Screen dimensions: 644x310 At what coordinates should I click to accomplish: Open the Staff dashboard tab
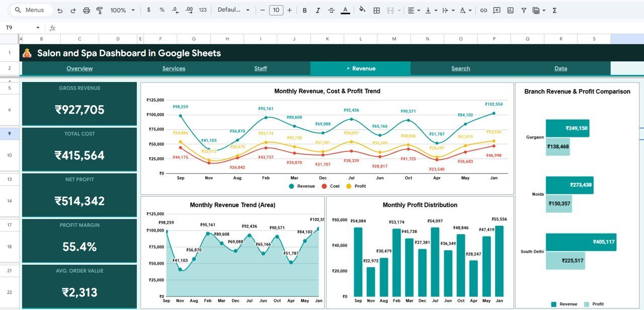tap(260, 68)
